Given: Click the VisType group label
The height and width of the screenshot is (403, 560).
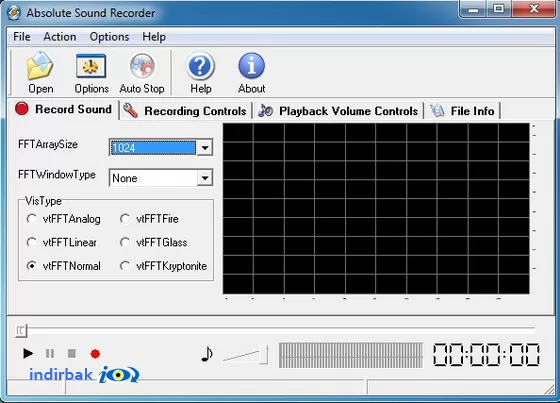Looking at the screenshot, I should pyautogui.click(x=43, y=201).
